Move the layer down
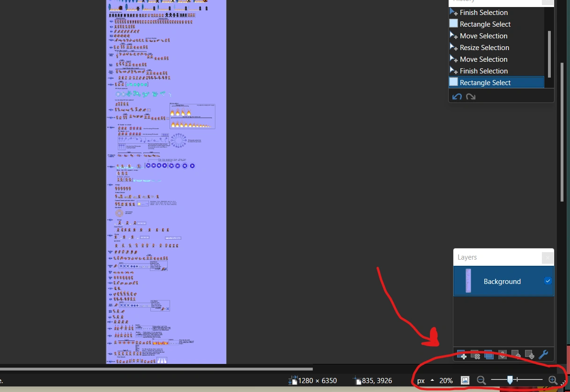 point(529,355)
